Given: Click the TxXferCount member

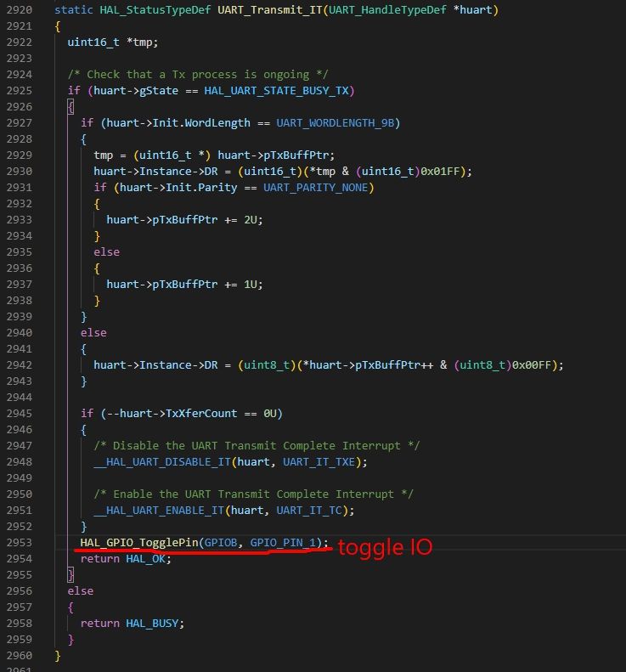Looking at the screenshot, I should [201, 414].
